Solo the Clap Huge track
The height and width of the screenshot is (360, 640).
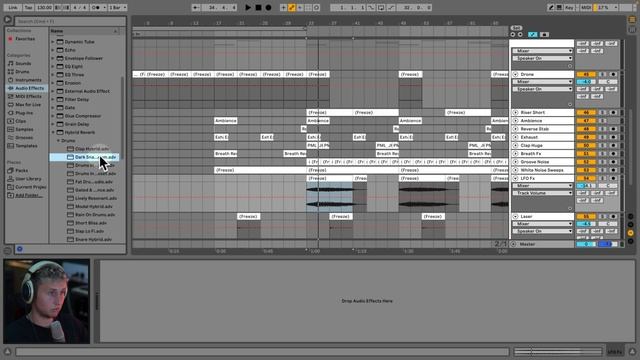(x=602, y=145)
